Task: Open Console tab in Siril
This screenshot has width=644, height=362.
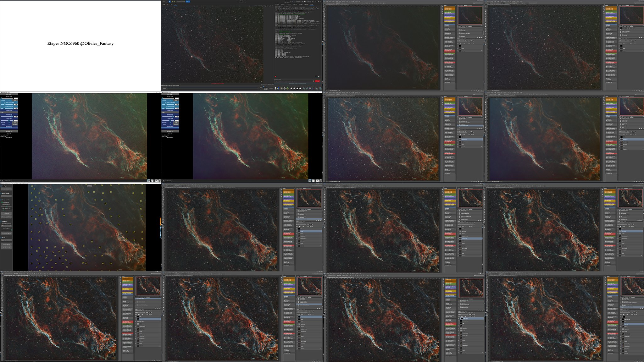Action: (312, 4)
